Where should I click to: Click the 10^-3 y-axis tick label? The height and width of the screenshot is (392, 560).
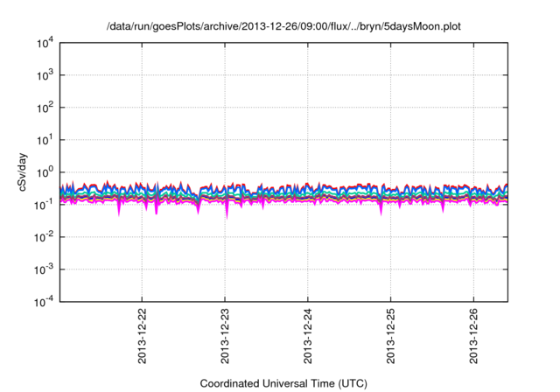(44, 269)
